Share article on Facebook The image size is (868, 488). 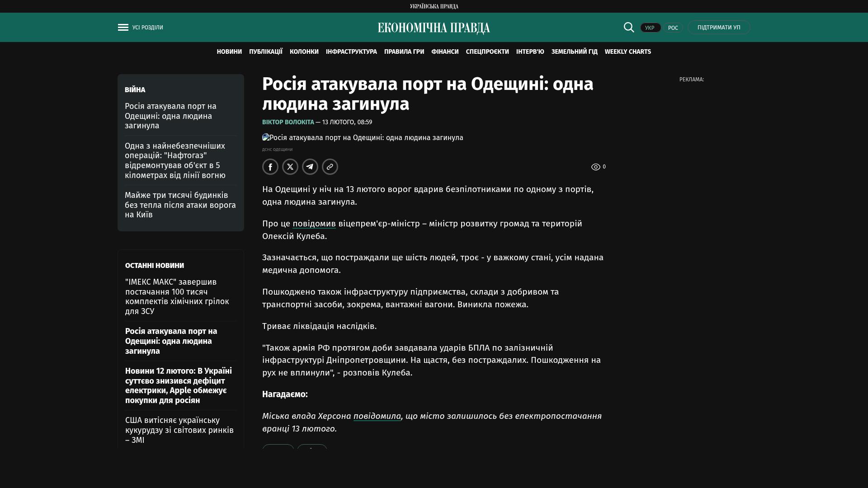tap(270, 167)
